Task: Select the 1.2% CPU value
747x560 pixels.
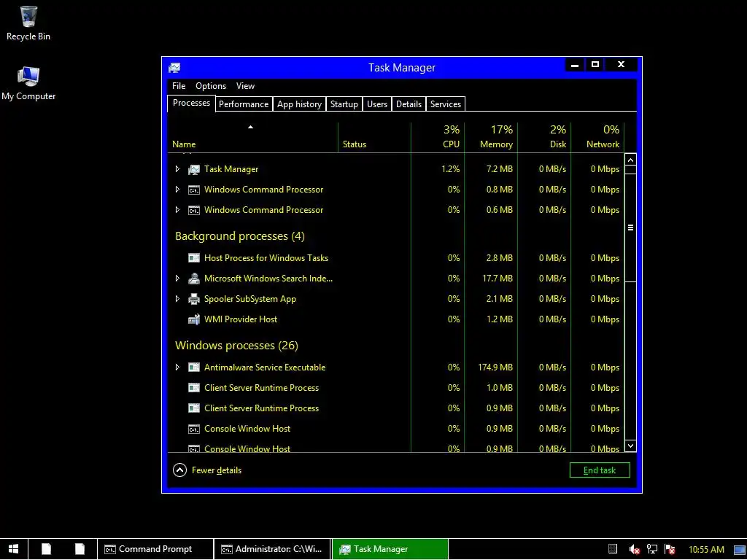Action: click(x=450, y=169)
